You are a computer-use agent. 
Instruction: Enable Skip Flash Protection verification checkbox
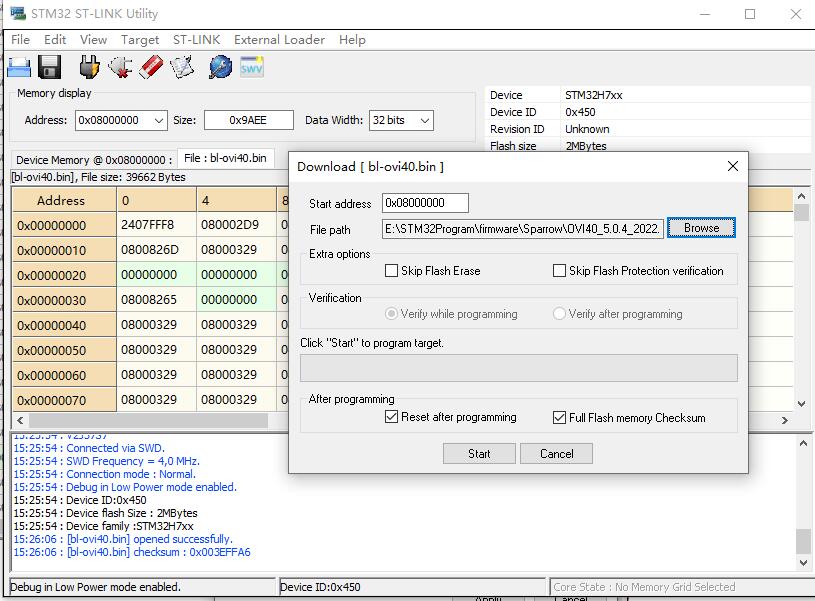pos(559,271)
